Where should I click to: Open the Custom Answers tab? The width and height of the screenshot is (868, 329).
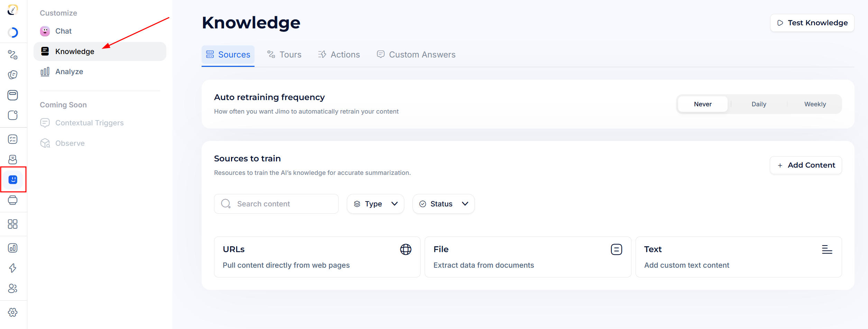(x=416, y=55)
